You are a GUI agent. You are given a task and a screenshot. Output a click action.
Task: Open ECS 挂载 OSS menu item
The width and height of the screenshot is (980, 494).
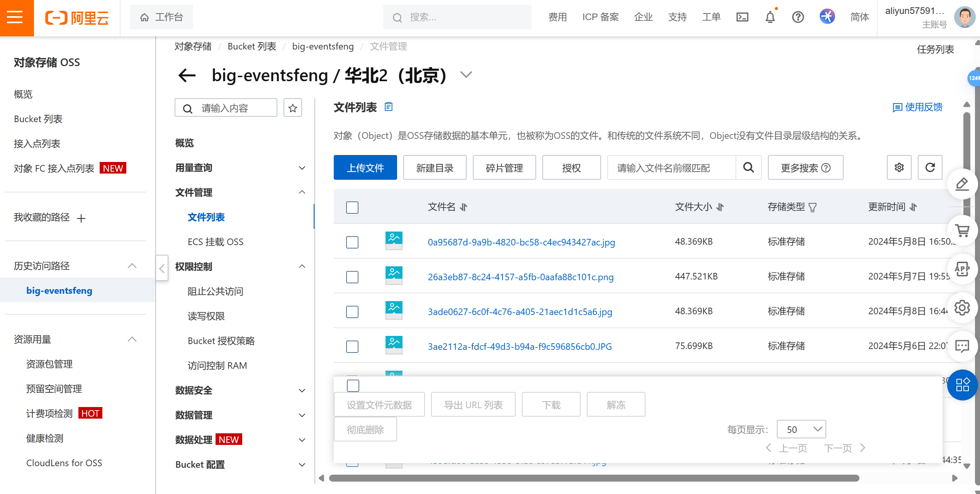pos(216,242)
